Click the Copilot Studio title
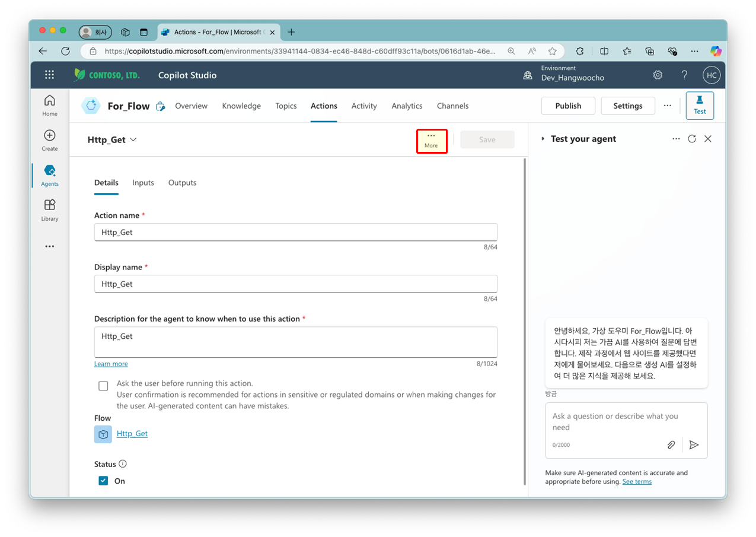This screenshot has width=756, height=537. click(x=187, y=75)
